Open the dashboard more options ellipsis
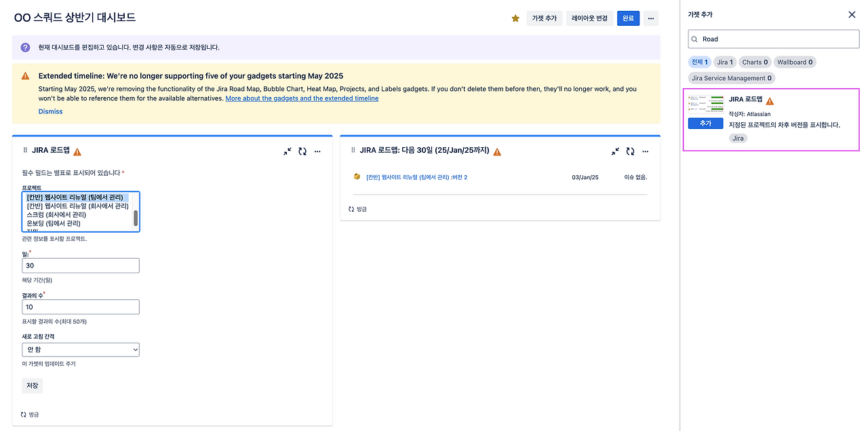 point(651,18)
